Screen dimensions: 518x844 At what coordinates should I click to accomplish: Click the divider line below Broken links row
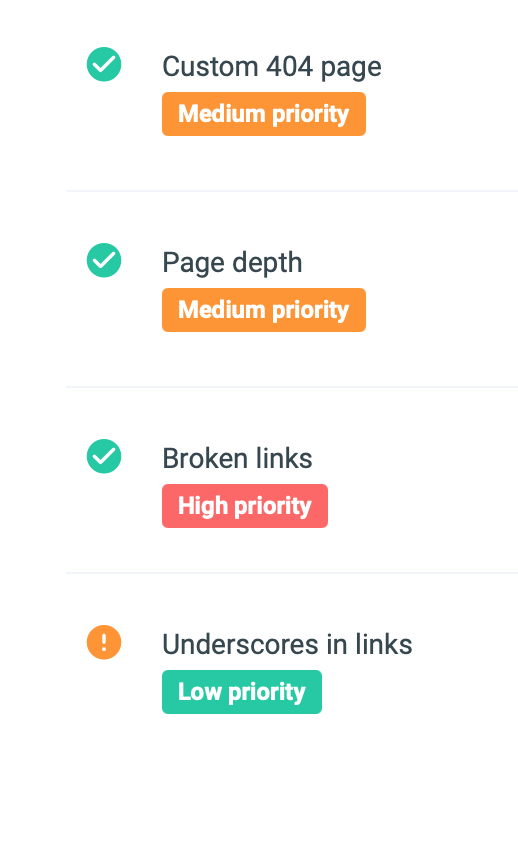[292, 573]
